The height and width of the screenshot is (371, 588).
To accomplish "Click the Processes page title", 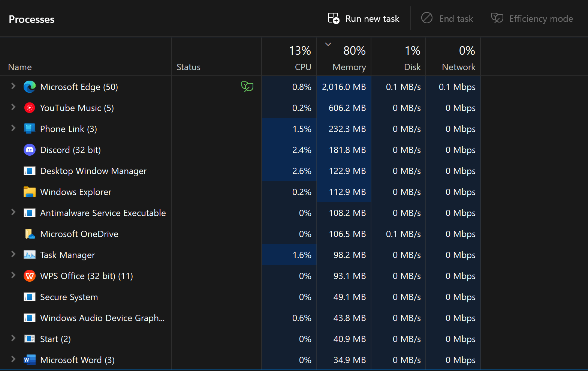I will click(31, 20).
